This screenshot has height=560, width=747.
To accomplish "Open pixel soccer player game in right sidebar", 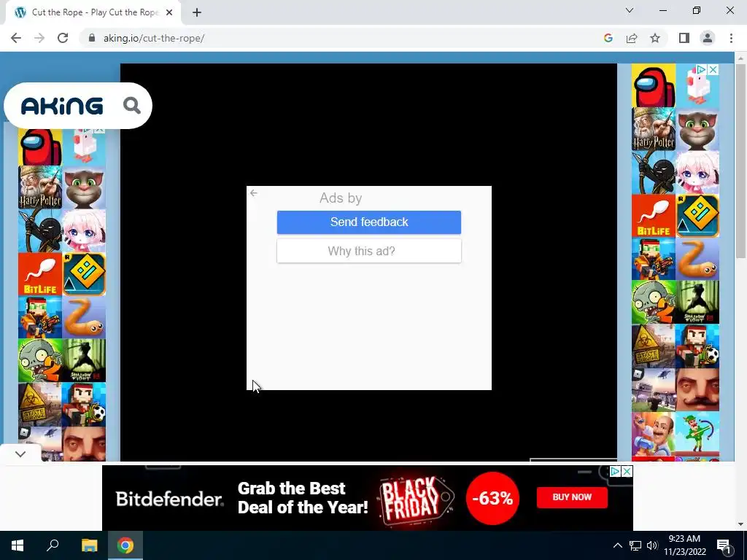I will (x=697, y=346).
